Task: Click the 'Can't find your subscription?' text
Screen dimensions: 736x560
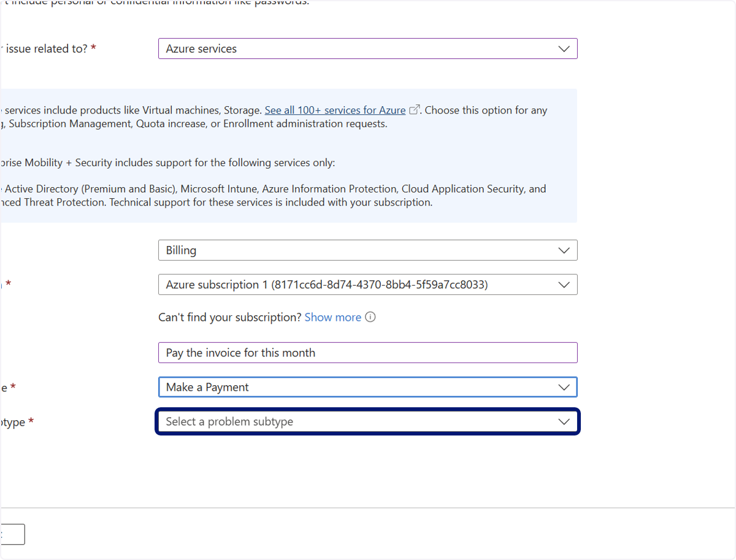Action: [x=230, y=317]
